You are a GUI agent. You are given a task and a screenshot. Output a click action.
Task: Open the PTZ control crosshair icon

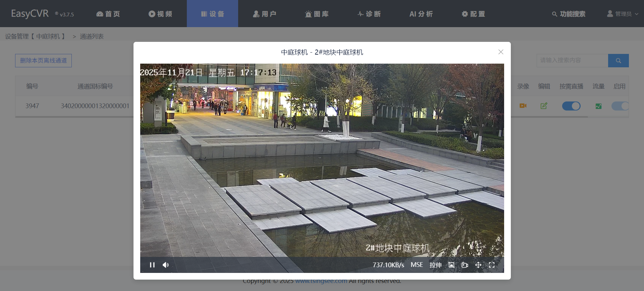click(x=478, y=265)
